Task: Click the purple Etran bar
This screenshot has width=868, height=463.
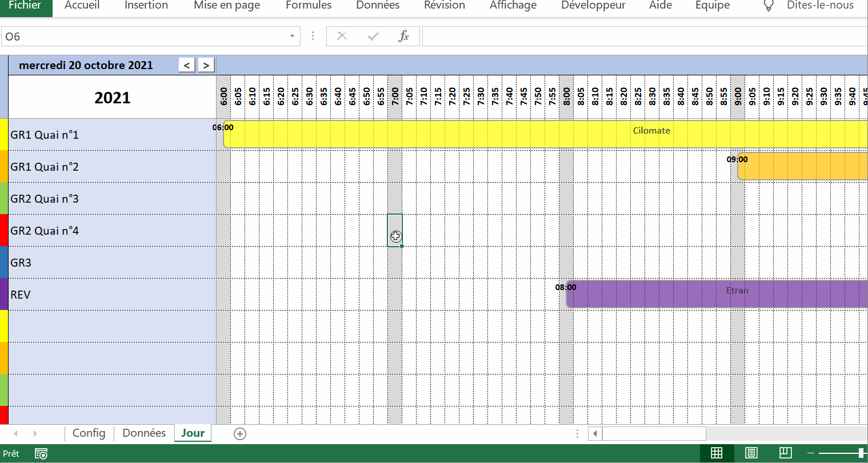Action: pos(717,294)
